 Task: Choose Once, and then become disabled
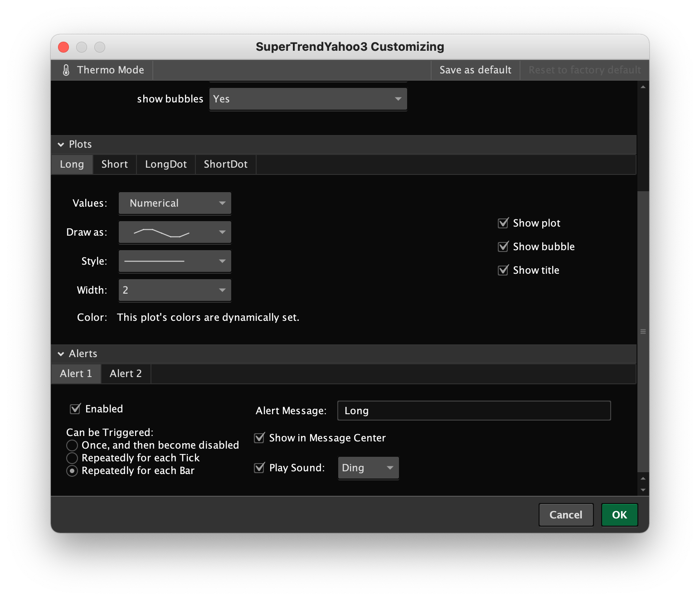point(72,445)
